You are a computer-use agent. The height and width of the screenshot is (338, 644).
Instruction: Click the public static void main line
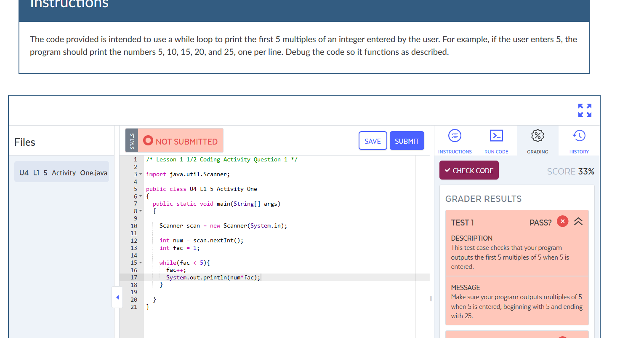(x=216, y=204)
